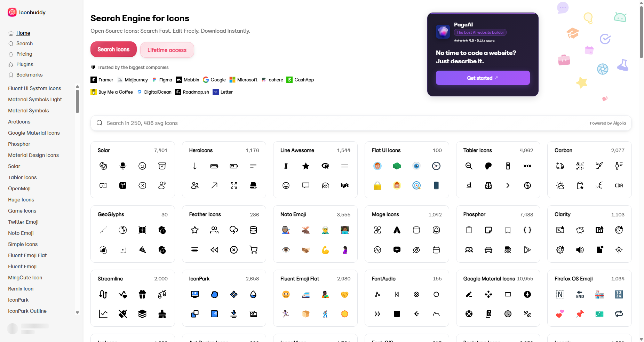Click the page vertical scrollbar thumb
Screen dimensions: 644x342
tap(641, 32)
